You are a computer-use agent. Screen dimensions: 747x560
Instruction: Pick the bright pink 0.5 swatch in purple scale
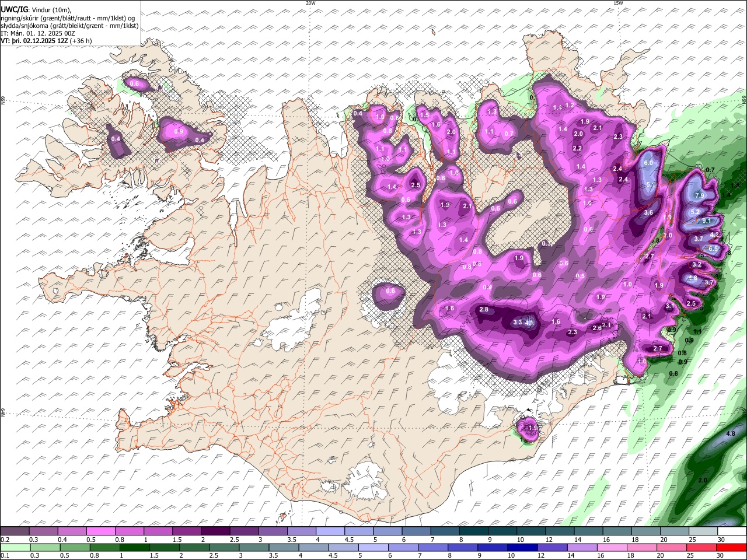[x=100, y=531]
